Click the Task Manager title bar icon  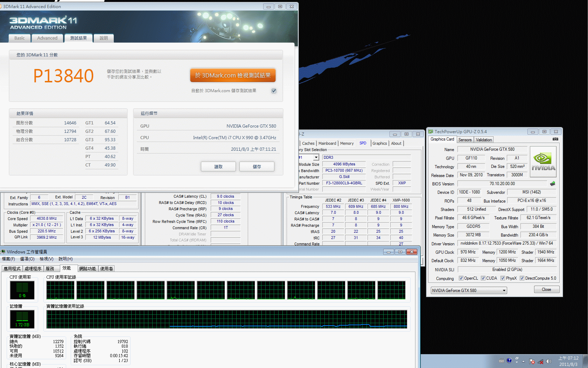click(x=3, y=252)
